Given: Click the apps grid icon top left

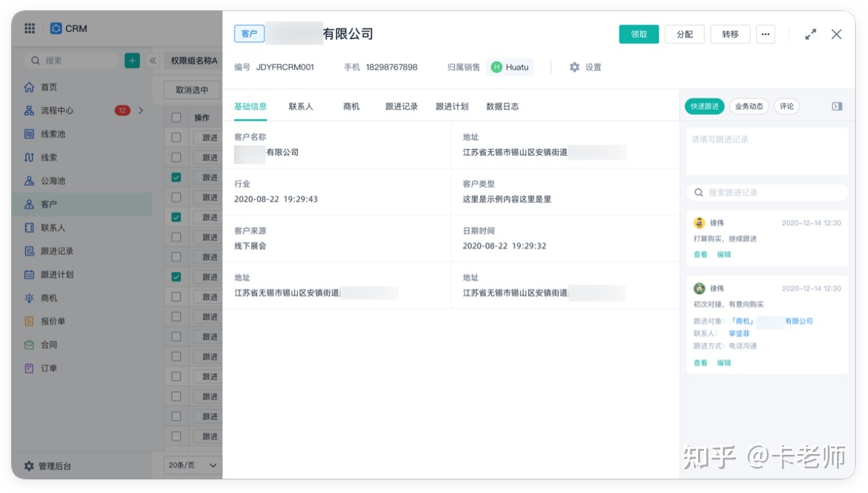Looking at the screenshot, I should tap(29, 28).
